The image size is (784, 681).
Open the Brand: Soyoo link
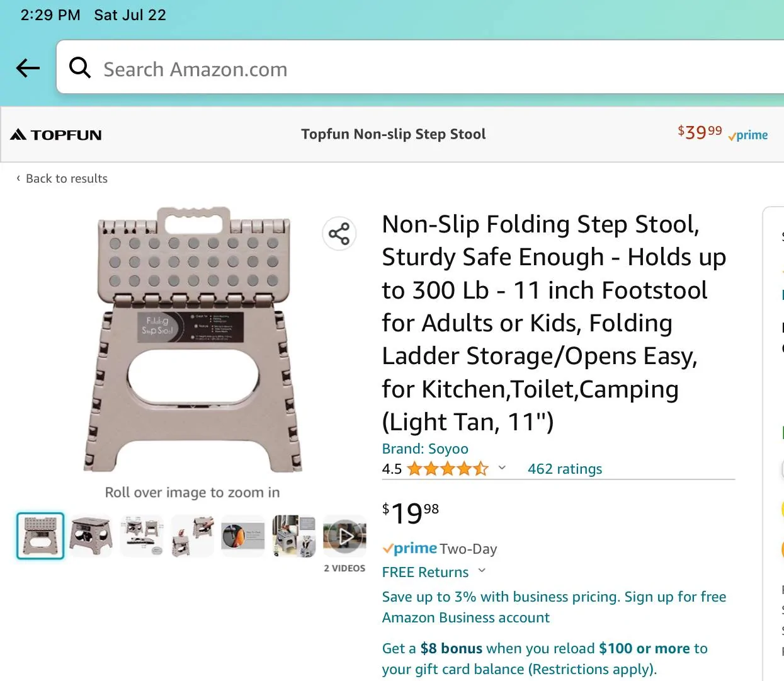pyautogui.click(x=425, y=449)
